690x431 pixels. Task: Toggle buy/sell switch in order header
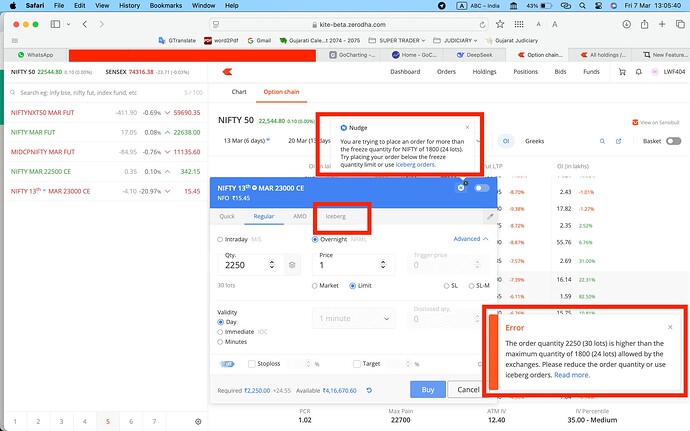coord(482,188)
